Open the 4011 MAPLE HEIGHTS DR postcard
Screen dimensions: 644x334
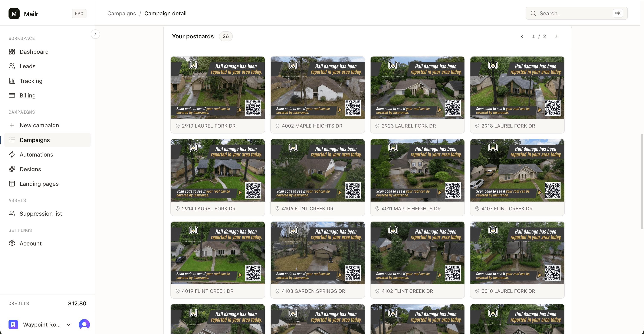coord(417,177)
